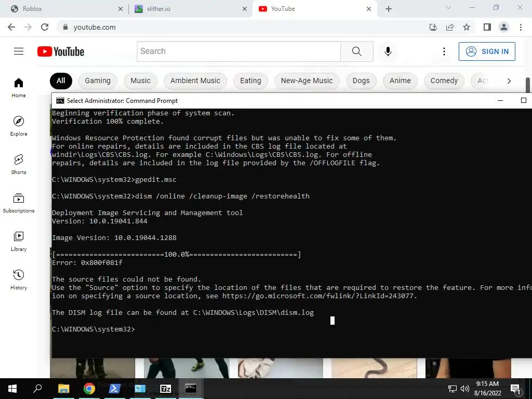Screen dimensions: 532x399
Task: Open Chrome profile avatar menu
Action: coord(504,27)
